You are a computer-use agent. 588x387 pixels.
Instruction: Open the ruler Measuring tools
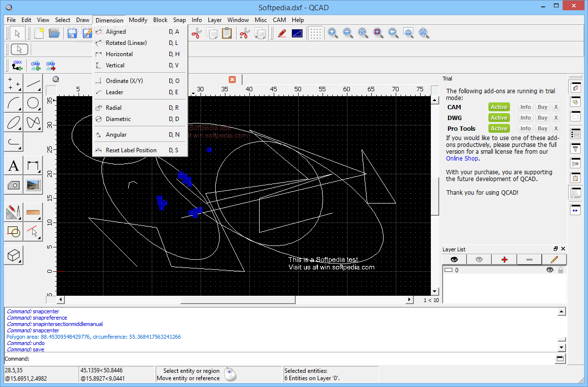pos(33,212)
